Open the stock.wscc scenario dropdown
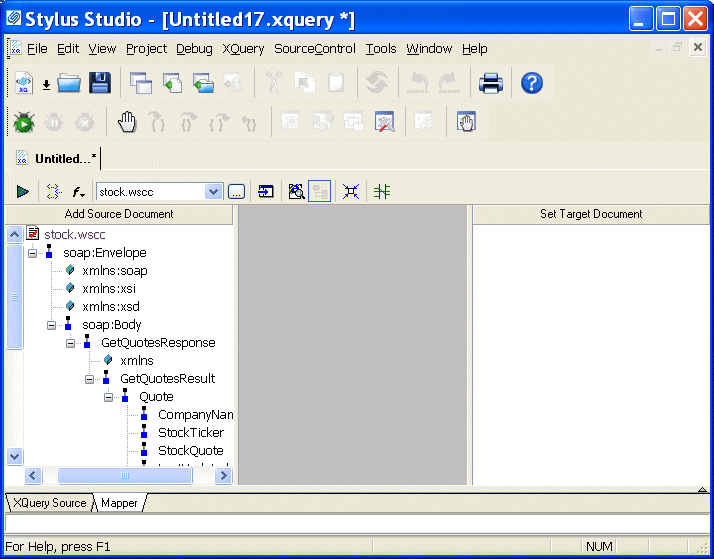Image resolution: width=714 pixels, height=559 pixels. [x=213, y=191]
